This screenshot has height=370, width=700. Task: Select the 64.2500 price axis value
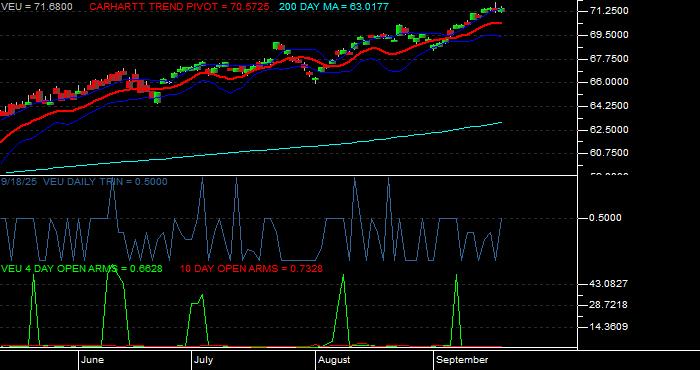click(609, 106)
